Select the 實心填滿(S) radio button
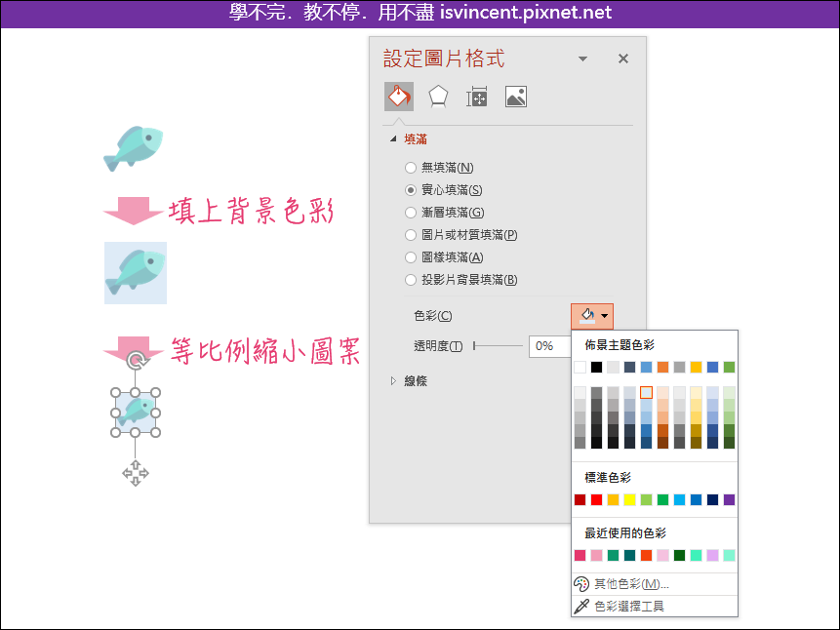Image resolution: width=840 pixels, height=630 pixels. [x=411, y=190]
